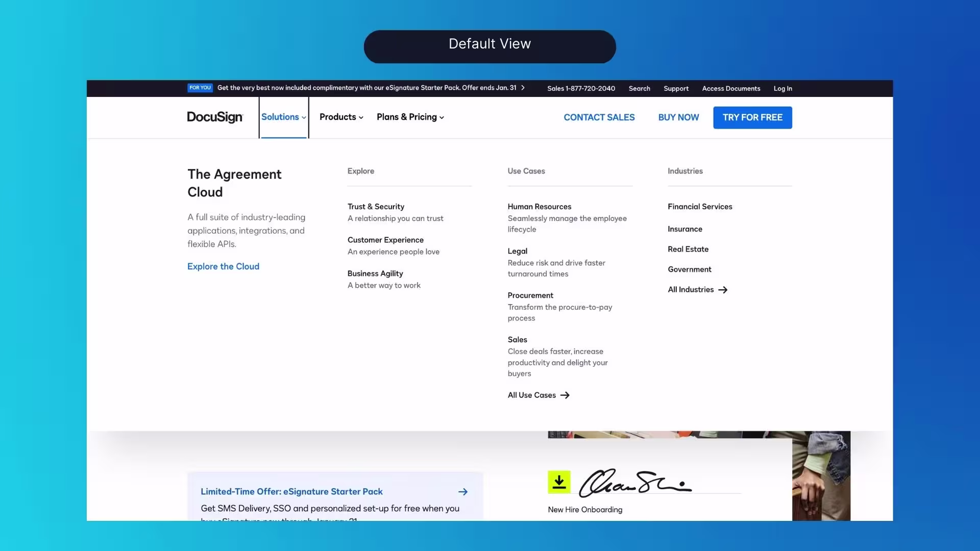Click the DocuSign logo
The width and height of the screenshot is (980, 551).
pyautogui.click(x=215, y=117)
